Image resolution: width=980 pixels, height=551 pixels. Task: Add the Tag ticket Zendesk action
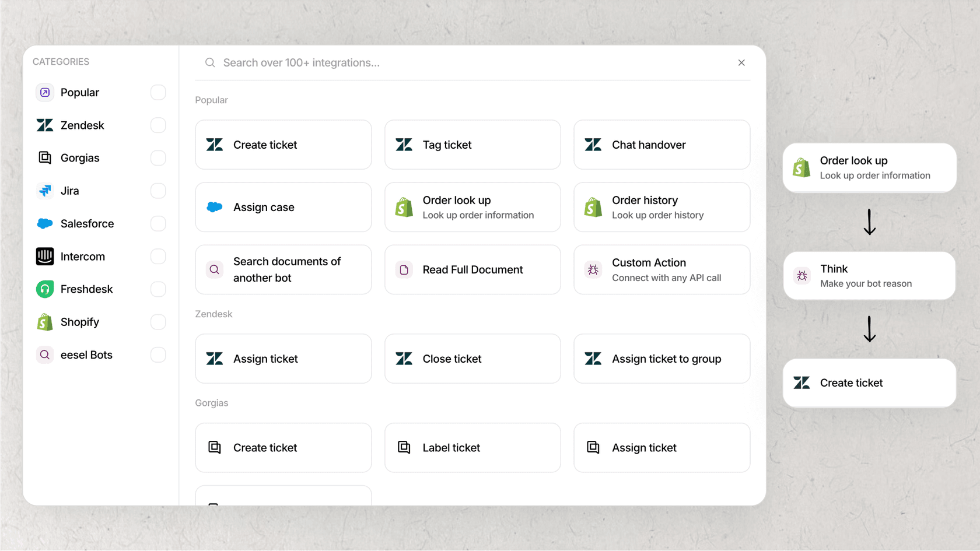tap(472, 145)
